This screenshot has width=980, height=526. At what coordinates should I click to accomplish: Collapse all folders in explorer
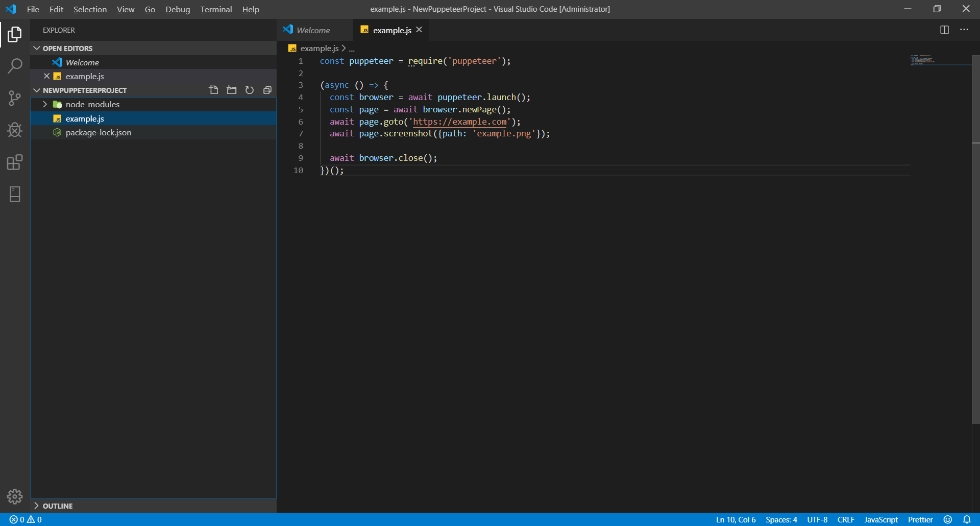[x=267, y=90]
